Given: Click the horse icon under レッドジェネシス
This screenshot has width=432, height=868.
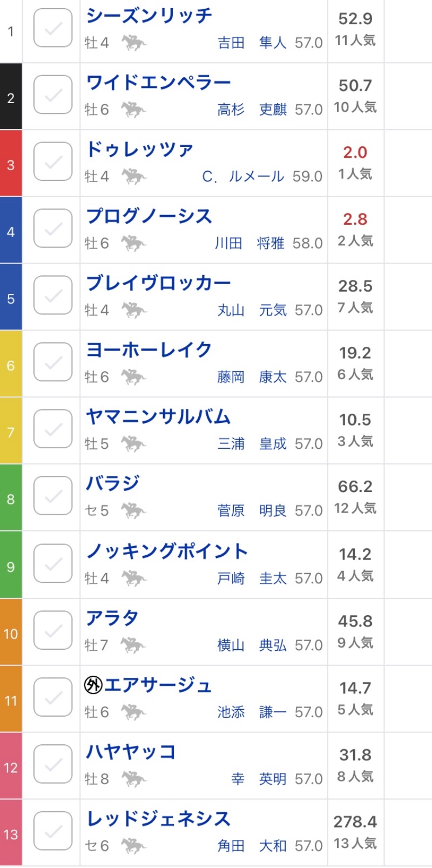Looking at the screenshot, I should tap(133, 846).
